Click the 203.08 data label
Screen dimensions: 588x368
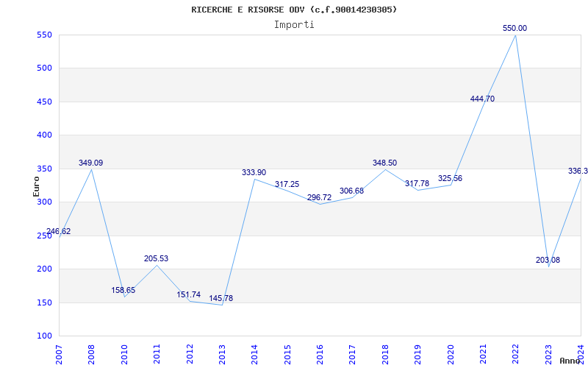pyautogui.click(x=548, y=260)
